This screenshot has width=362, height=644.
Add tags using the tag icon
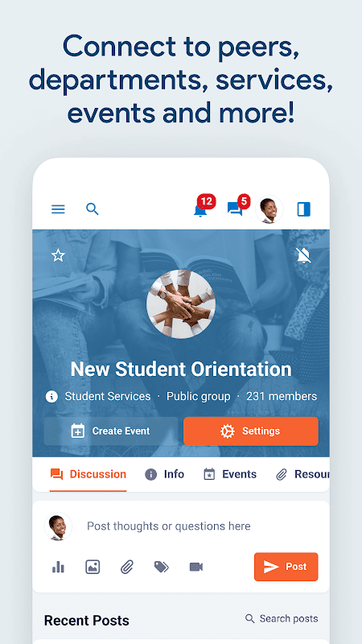point(162,568)
